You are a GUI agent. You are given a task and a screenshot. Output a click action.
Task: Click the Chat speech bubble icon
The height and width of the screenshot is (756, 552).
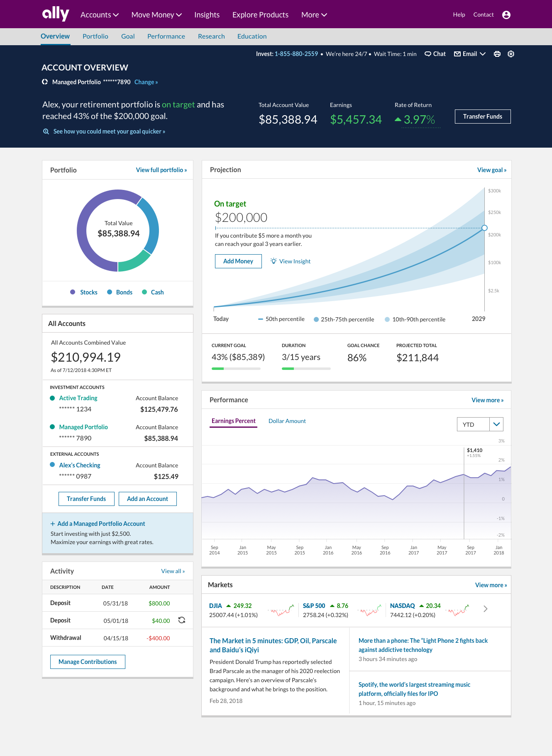(427, 54)
